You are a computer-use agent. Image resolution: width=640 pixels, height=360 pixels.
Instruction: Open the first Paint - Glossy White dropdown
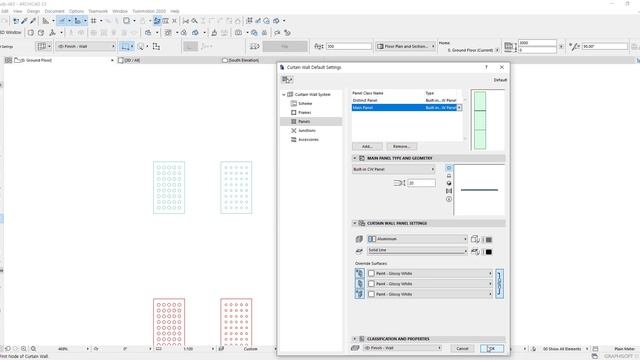(x=430, y=273)
